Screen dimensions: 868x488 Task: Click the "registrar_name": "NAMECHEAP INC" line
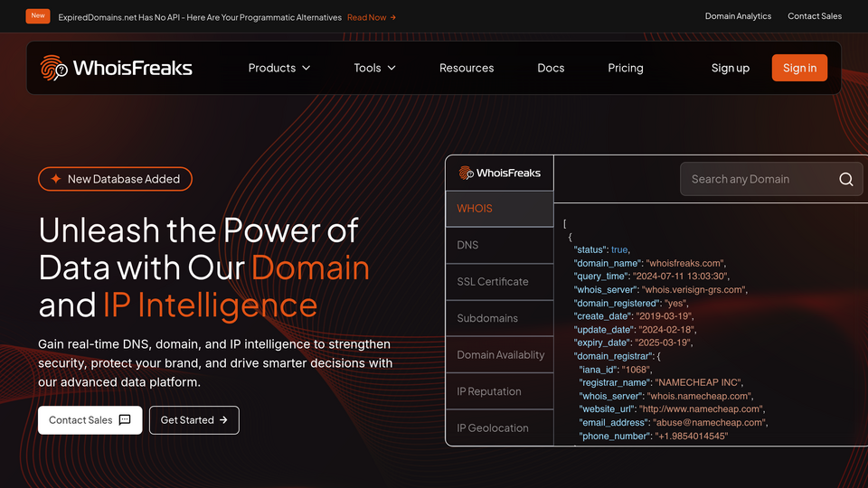point(661,383)
